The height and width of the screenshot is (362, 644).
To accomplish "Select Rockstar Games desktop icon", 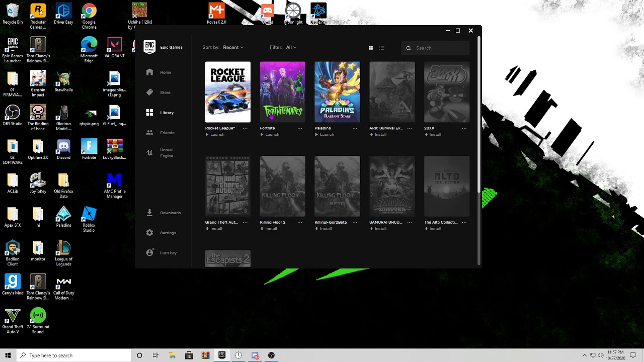I will 38,16.
